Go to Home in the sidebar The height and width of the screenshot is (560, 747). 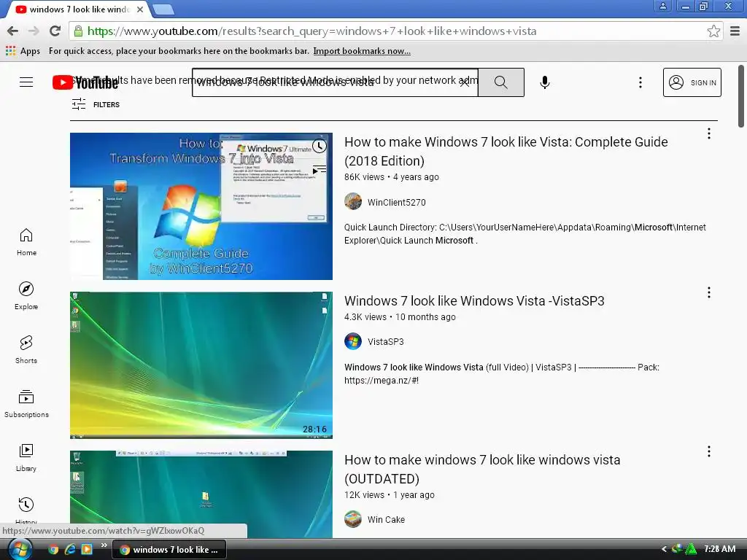click(x=26, y=242)
